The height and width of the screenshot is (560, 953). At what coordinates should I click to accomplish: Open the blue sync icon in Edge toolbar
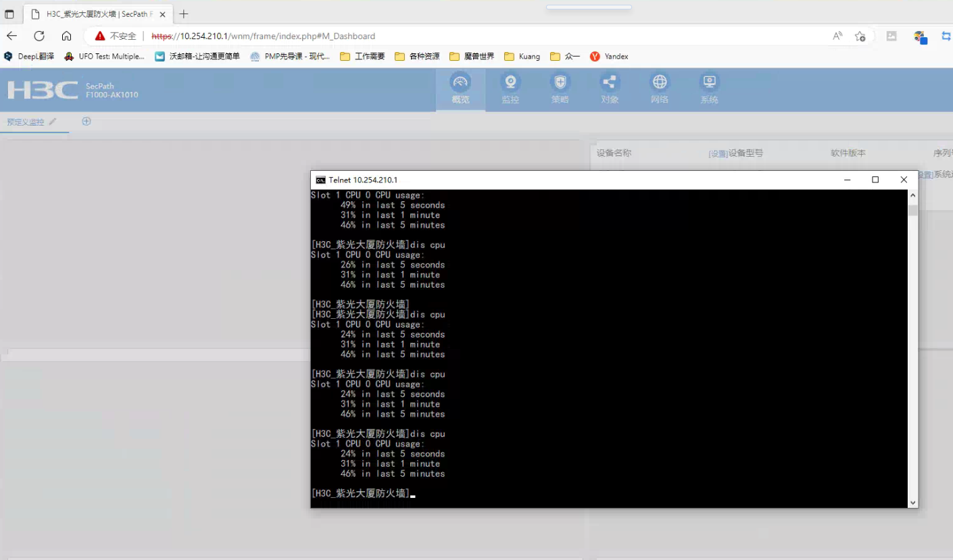pyautogui.click(x=946, y=36)
